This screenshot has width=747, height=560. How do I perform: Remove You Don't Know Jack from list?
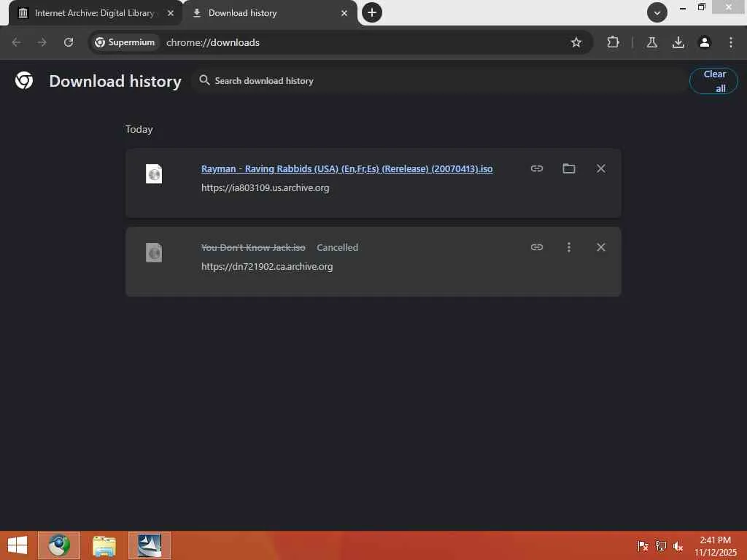(x=601, y=247)
